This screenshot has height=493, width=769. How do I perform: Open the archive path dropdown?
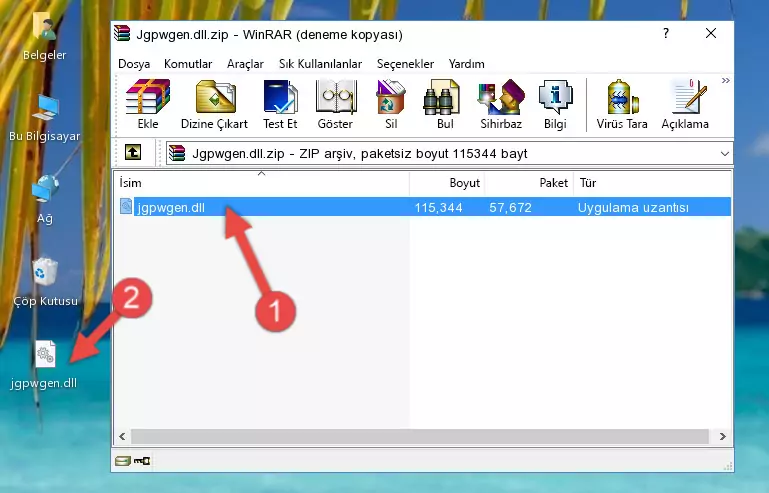pos(724,154)
